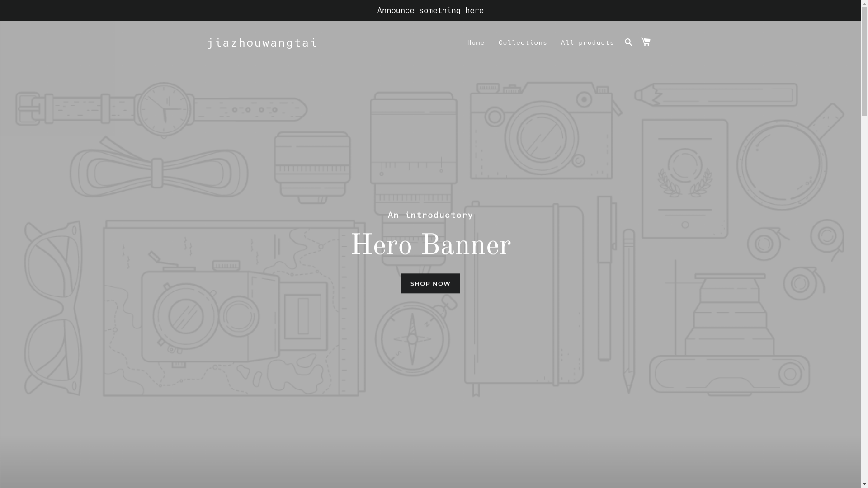
Task: Open the shopping cart icon
Action: tap(646, 42)
